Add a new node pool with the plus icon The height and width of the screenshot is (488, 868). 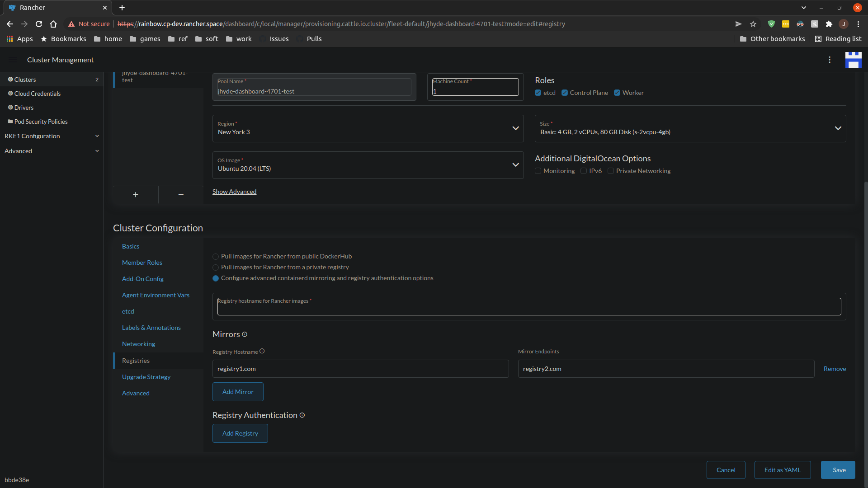point(136,195)
